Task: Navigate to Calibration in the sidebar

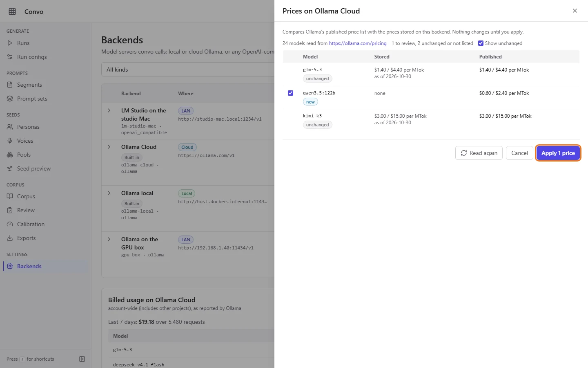Action: click(x=31, y=224)
